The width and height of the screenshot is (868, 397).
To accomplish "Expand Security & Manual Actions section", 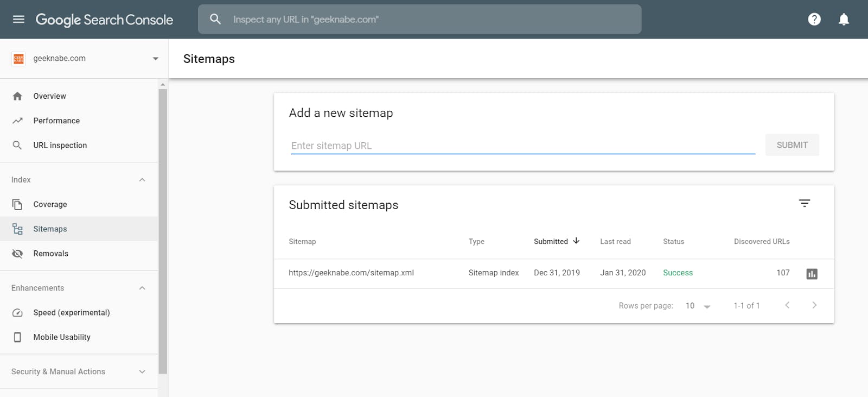I will coord(142,371).
